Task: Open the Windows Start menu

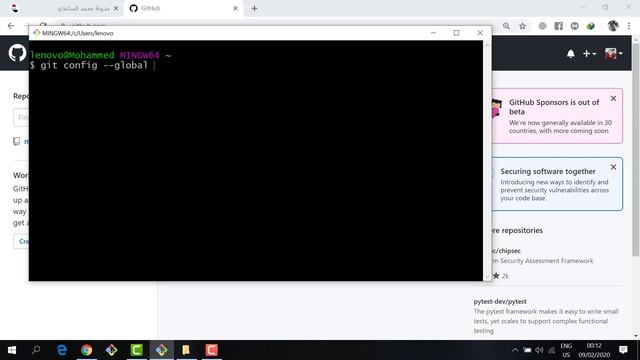Action: [x=12, y=350]
